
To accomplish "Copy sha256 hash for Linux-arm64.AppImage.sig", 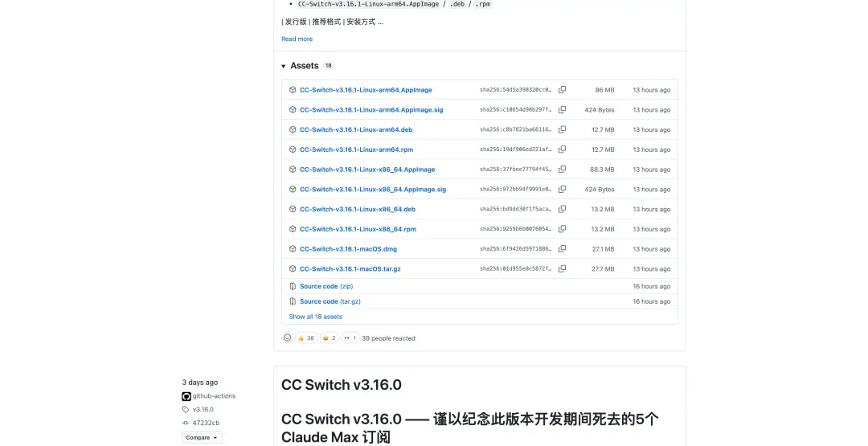I will (x=562, y=109).
